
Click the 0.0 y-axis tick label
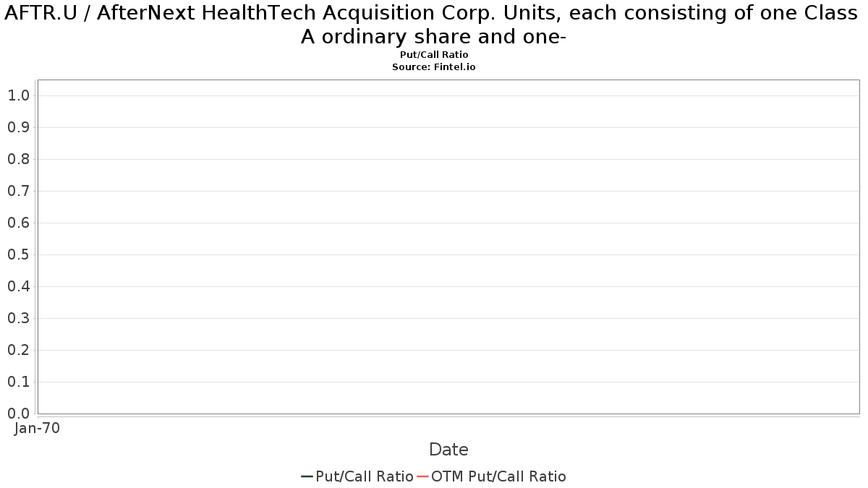tap(19, 414)
